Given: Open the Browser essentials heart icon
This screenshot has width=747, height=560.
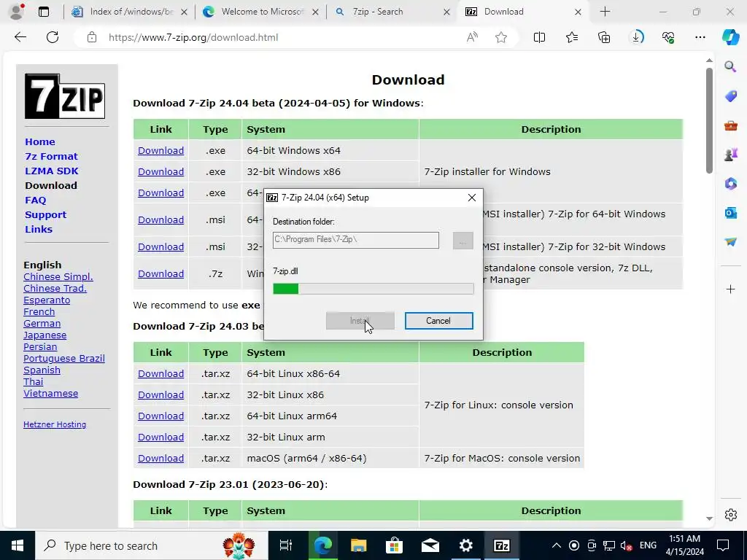Looking at the screenshot, I should tap(668, 37).
